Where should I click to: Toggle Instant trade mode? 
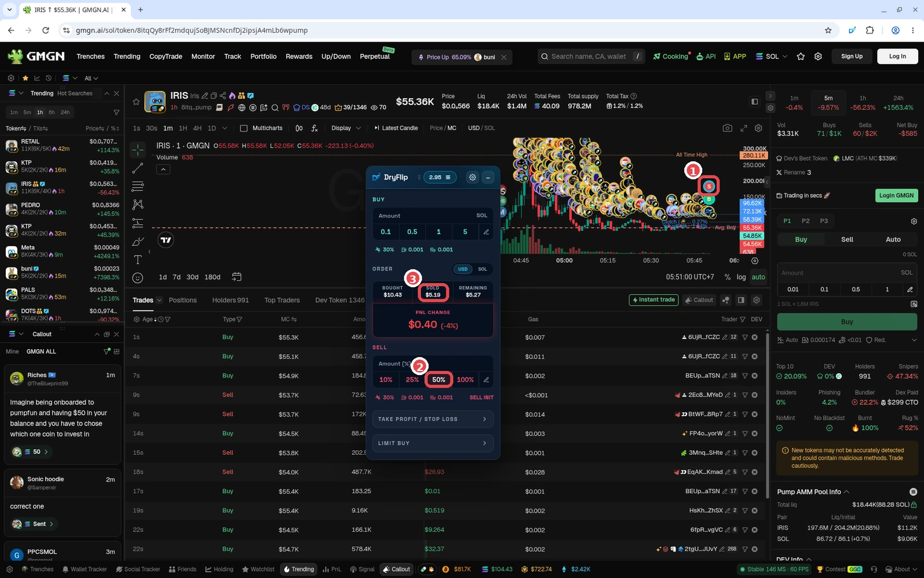(653, 300)
